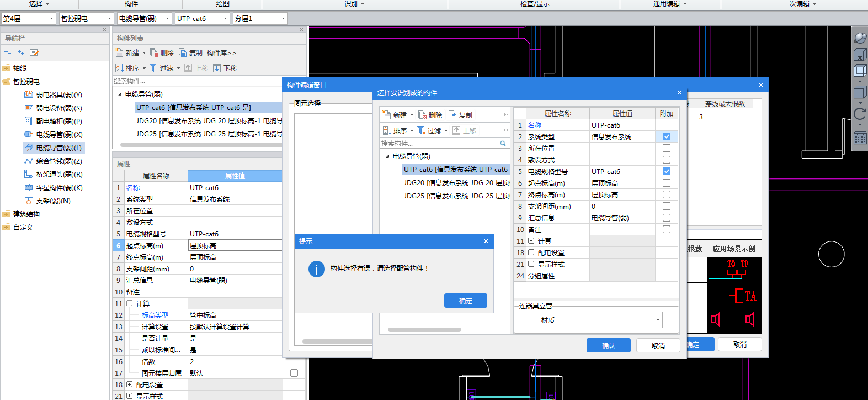Image resolution: width=868 pixels, height=400 pixels.
Task: Open the 识别 ribbon menu
Action: pos(354,4)
